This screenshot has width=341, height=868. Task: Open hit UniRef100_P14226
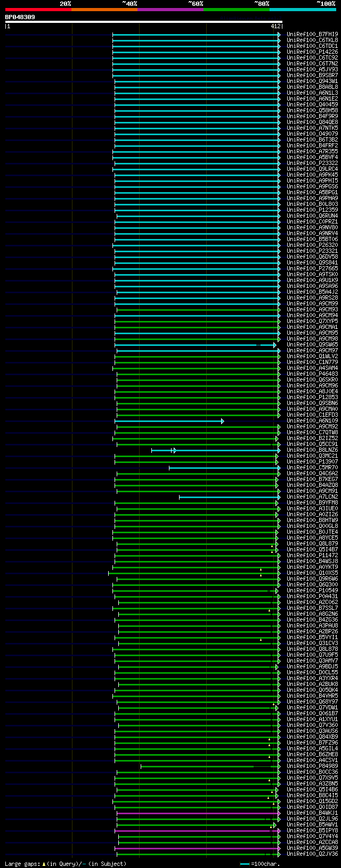click(312, 52)
